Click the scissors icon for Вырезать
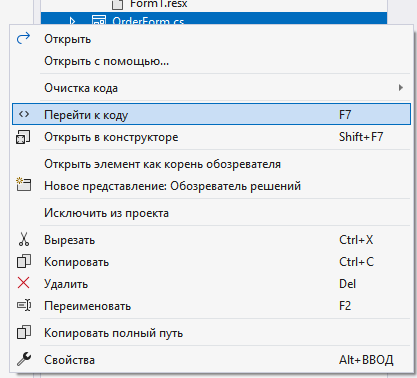Screen dimensions: 417x378 24,239
